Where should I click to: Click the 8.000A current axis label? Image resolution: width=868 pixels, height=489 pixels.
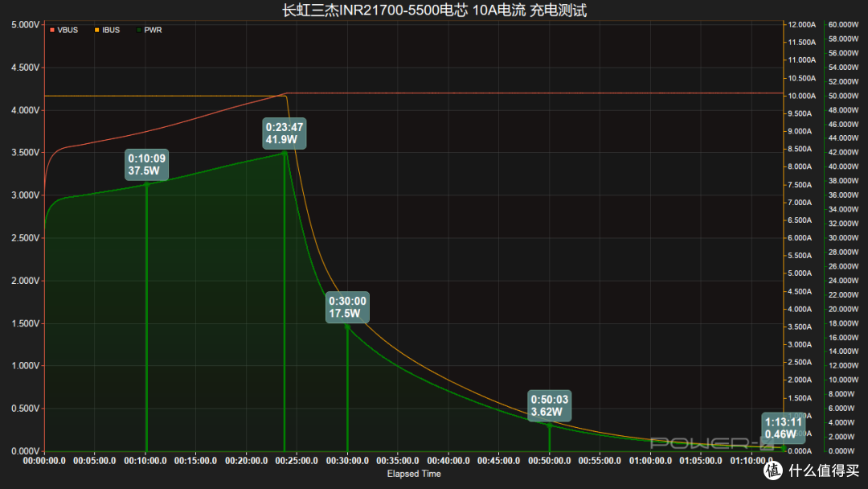(800, 166)
